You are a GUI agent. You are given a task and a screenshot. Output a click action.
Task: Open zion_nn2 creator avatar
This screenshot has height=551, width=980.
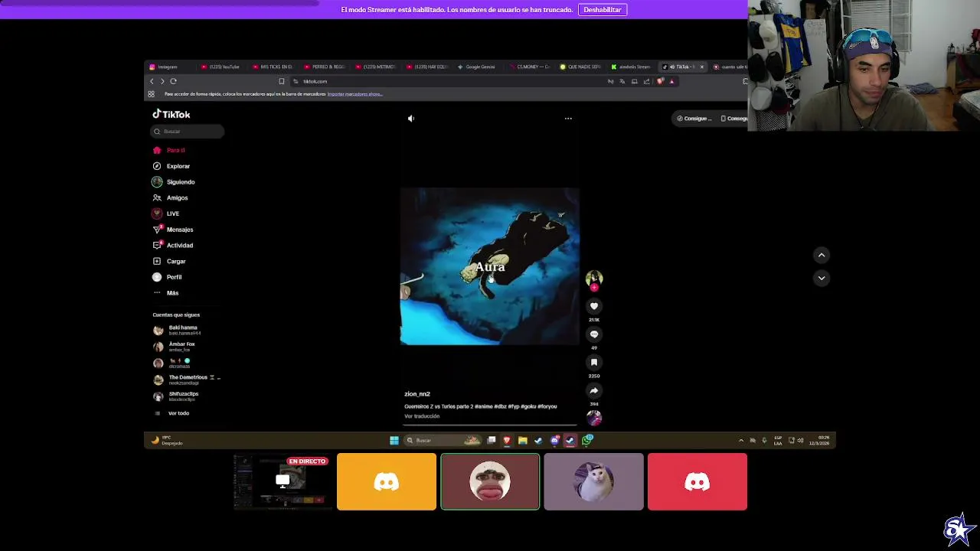594,279
